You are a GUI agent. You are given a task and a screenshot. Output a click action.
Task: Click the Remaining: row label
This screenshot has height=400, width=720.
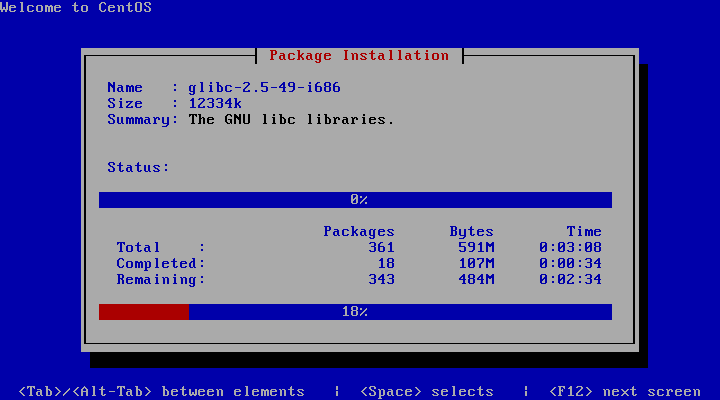click(x=161, y=279)
